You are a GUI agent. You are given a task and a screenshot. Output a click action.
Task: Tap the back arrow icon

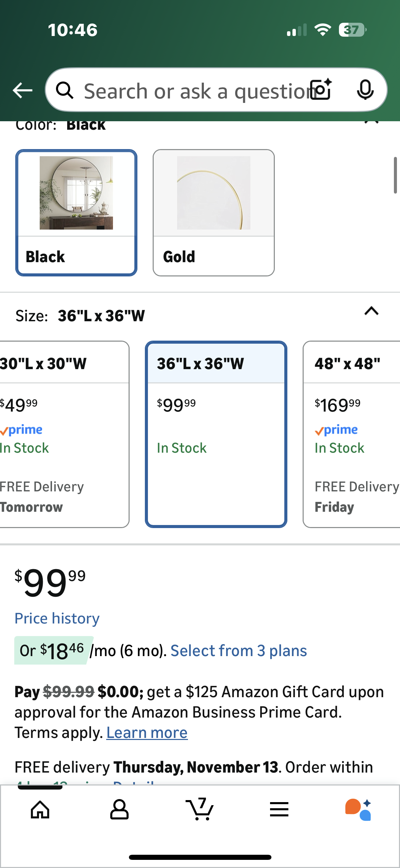[x=22, y=90]
